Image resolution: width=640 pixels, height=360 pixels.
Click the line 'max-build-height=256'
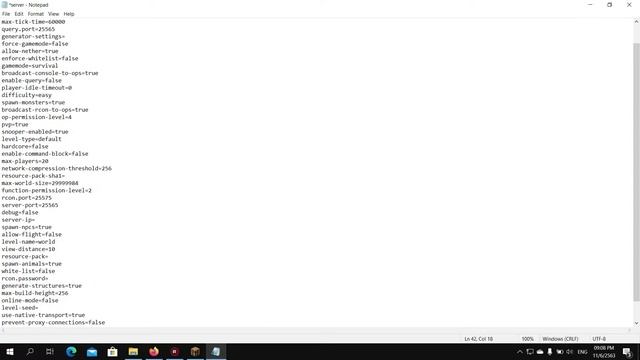tap(35, 293)
